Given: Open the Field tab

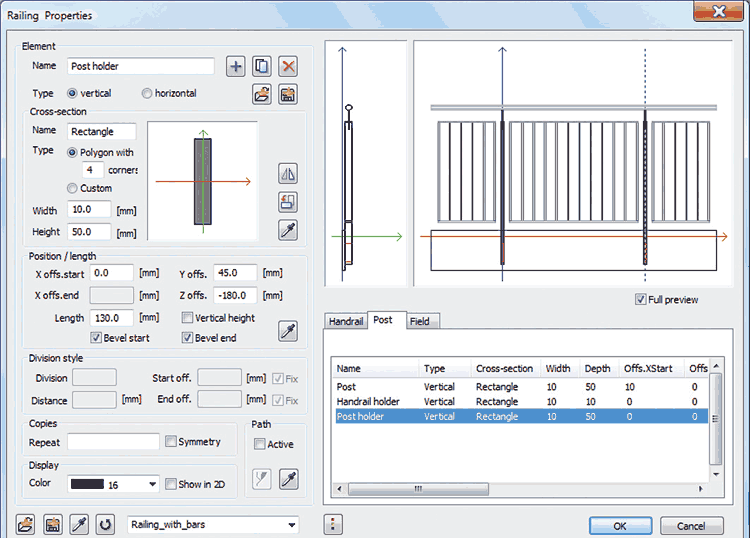Looking at the screenshot, I should [419, 321].
